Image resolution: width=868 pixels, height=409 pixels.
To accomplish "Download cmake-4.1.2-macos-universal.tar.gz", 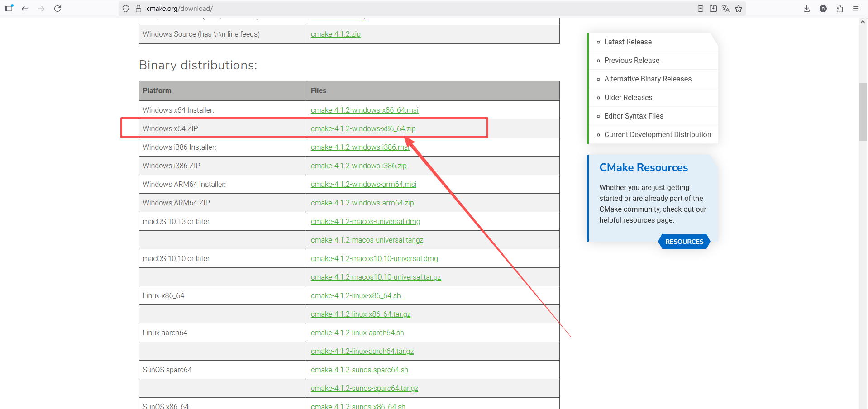I will [x=367, y=240].
